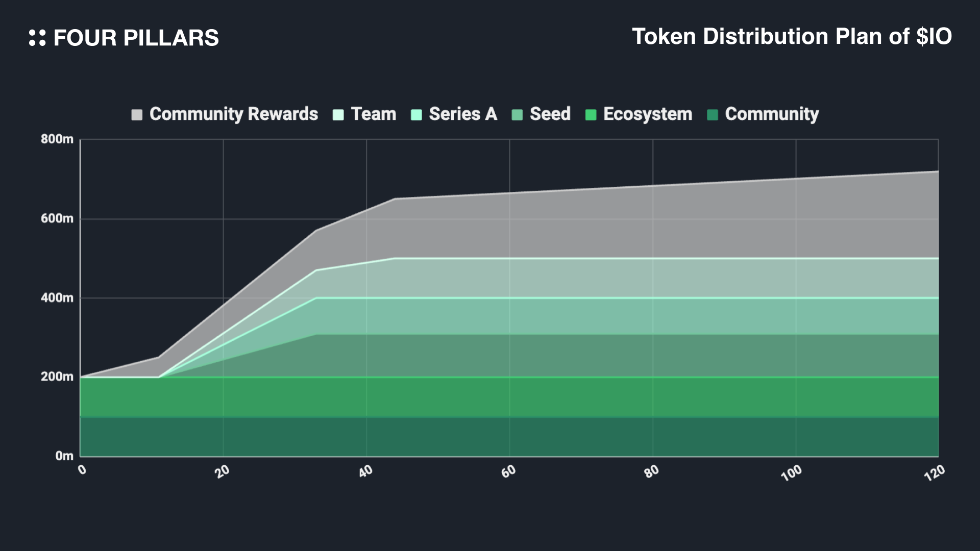Click the Community legend color square
This screenshot has height=551, width=980.
coord(713,114)
